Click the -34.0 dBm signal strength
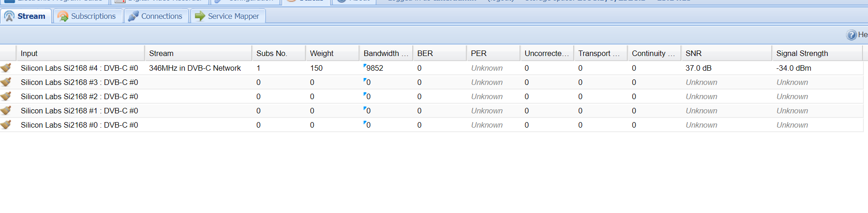Viewport: 868px width, 213px height. [794, 68]
